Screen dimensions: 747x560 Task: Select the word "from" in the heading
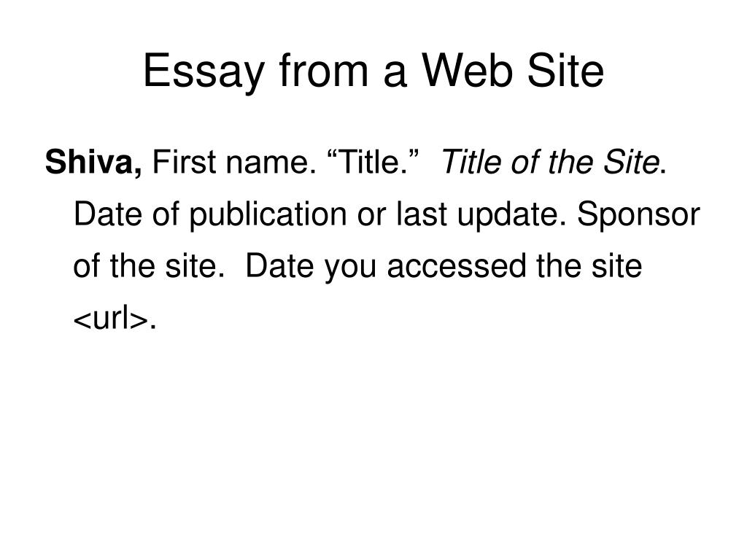tap(324, 70)
